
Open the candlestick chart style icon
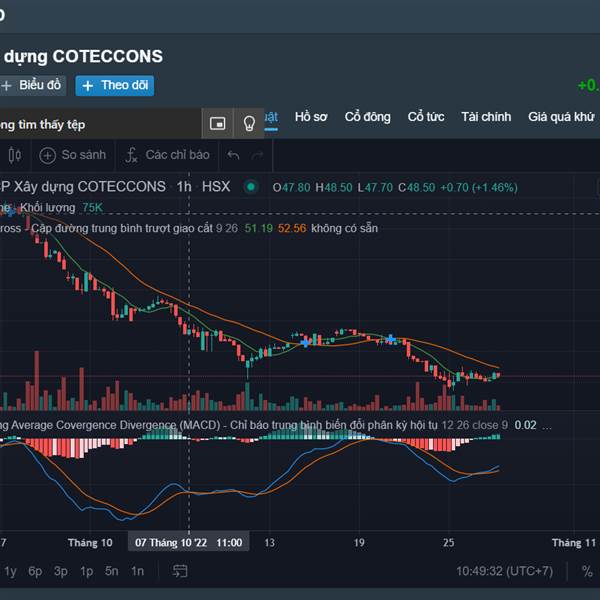[x=15, y=155]
